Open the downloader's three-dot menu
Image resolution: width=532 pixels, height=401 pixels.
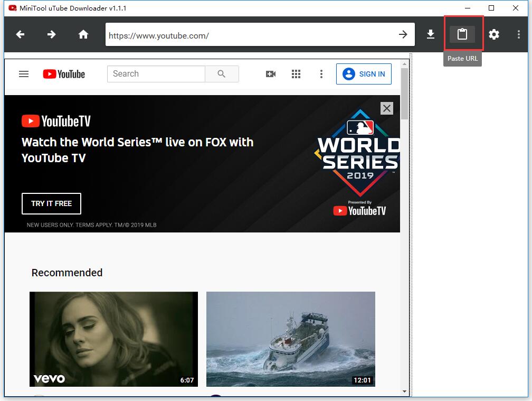(x=519, y=34)
